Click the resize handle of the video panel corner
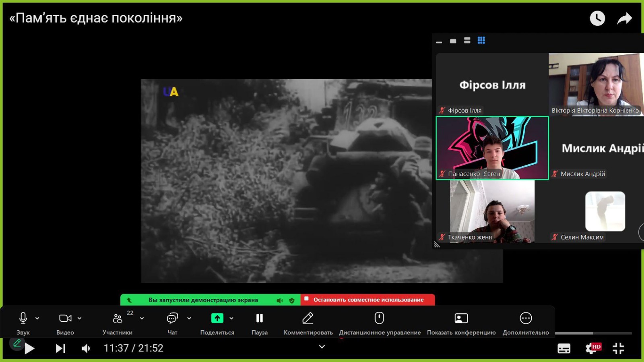Viewport: 644px width, 362px height. click(x=437, y=244)
